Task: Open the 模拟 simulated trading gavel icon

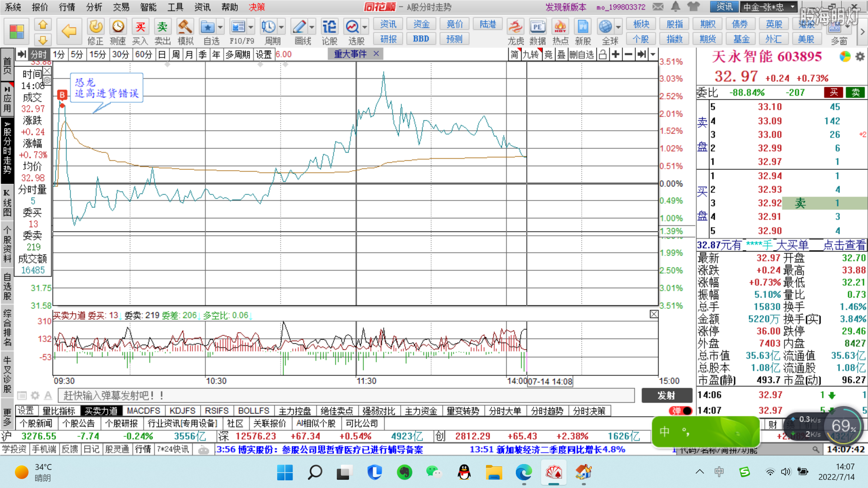Action: [185, 27]
